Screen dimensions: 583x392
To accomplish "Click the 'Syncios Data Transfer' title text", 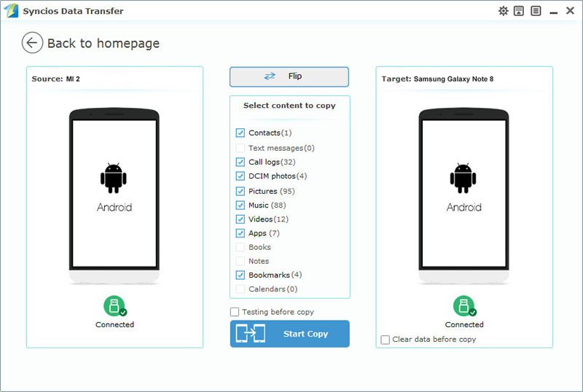I will click(x=73, y=11).
